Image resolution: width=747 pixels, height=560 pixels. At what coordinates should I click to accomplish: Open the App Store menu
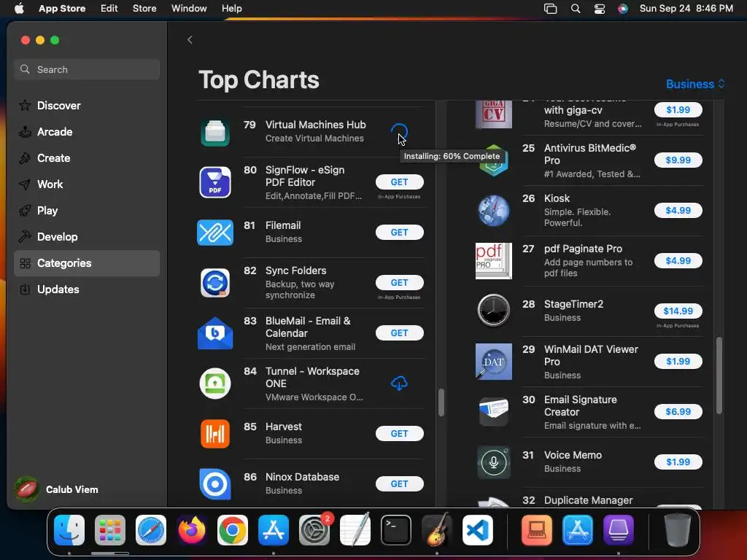62,9
